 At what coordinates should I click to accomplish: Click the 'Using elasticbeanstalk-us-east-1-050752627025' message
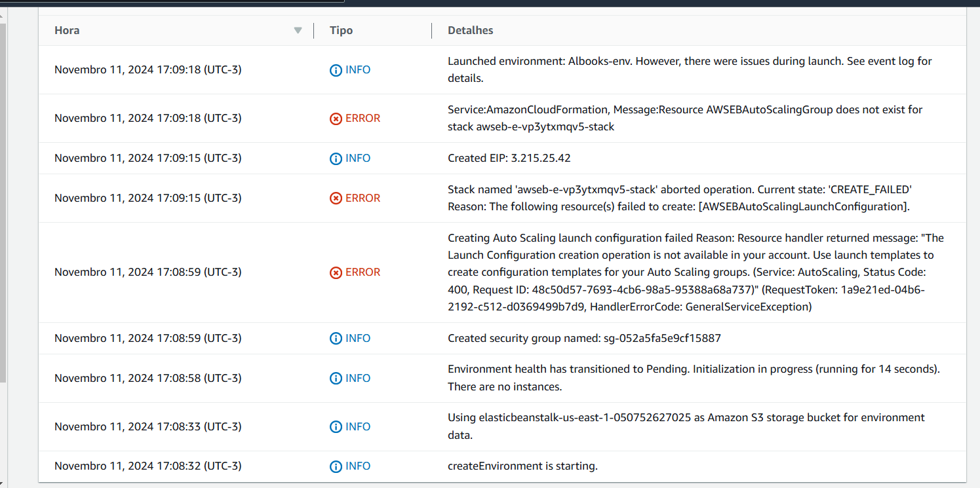click(686, 426)
